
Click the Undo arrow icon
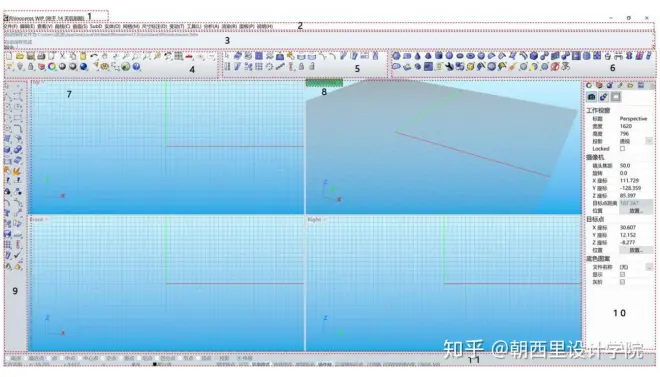click(94, 56)
